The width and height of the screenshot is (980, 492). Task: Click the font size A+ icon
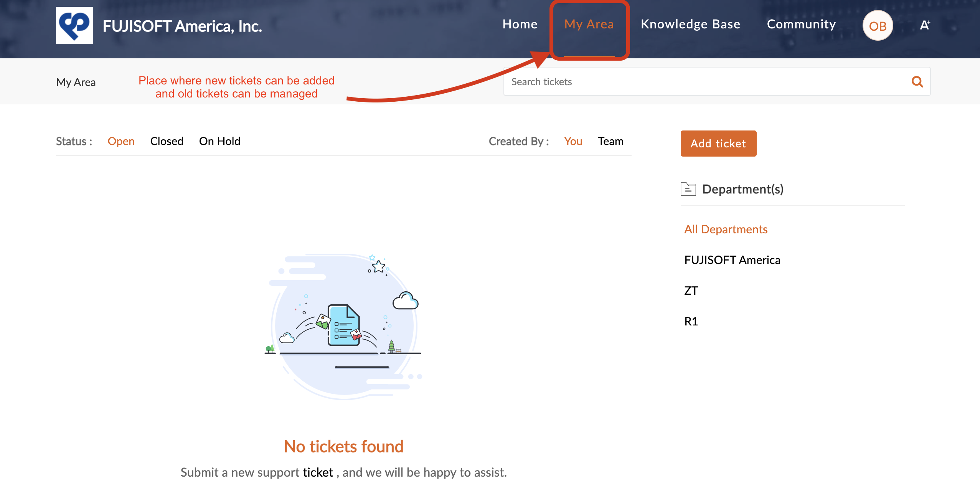point(925,25)
